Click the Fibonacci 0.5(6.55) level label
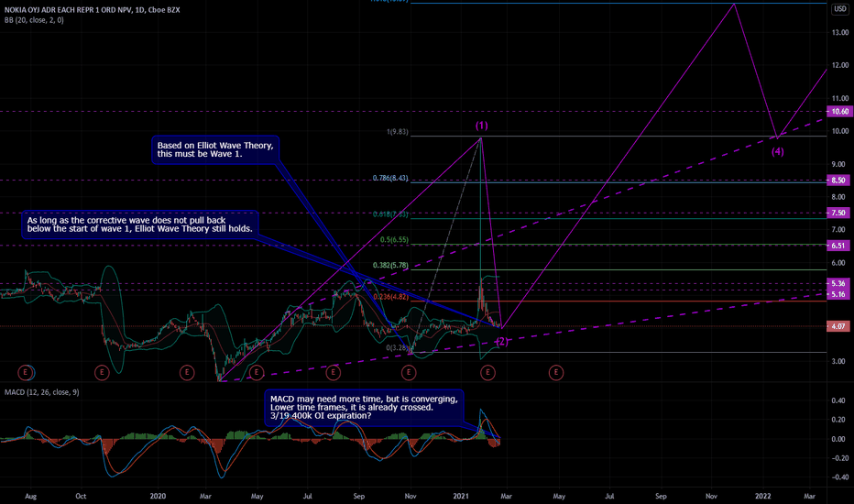 394,240
